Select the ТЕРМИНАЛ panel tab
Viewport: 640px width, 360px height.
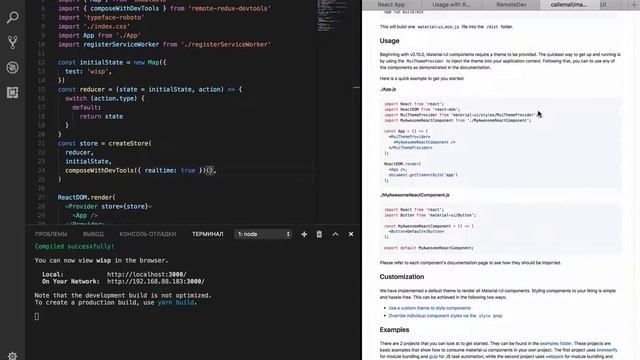(208, 234)
